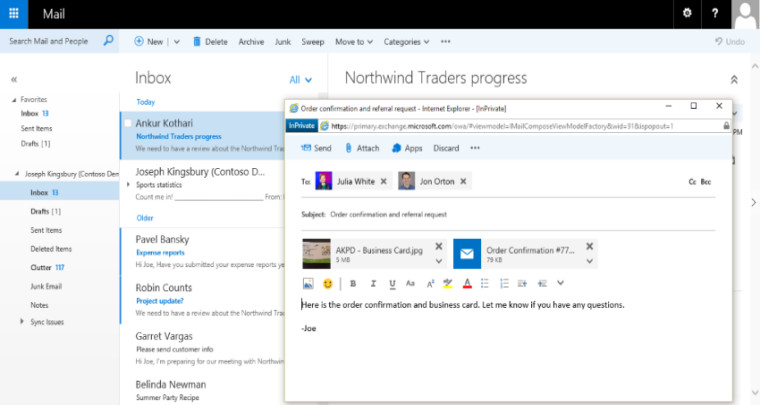Open Belinda Newman's Summer Party Recipe email
Viewport: 760px width, 405px height.
click(x=202, y=389)
